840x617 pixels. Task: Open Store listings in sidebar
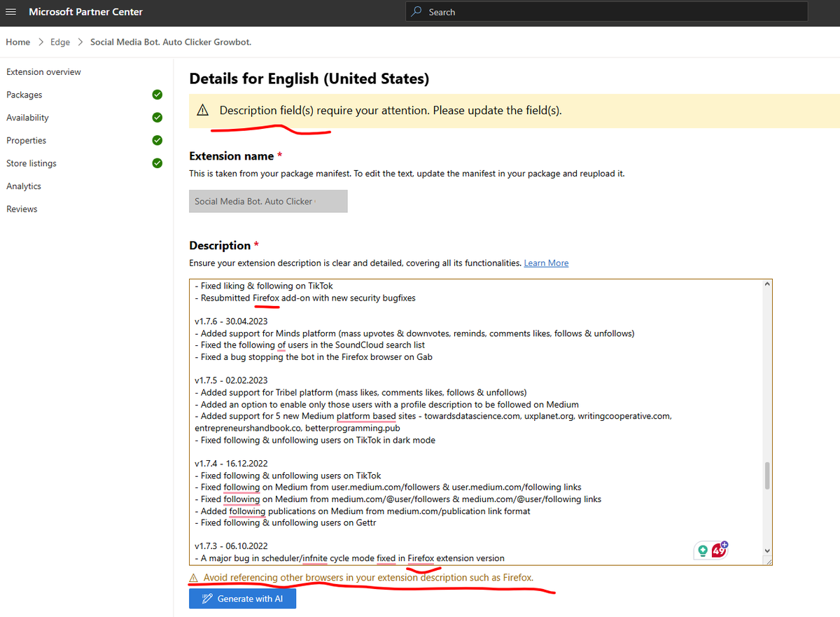[31, 163]
